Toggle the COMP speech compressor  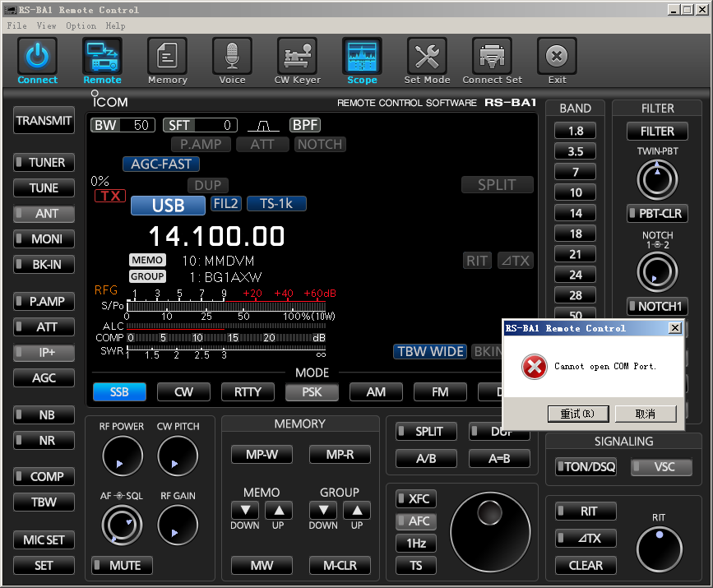click(x=44, y=476)
